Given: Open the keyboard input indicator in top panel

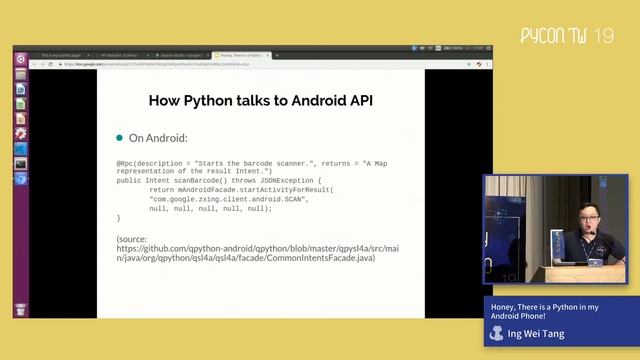Looking at the screenshot, I should point(438,48).
